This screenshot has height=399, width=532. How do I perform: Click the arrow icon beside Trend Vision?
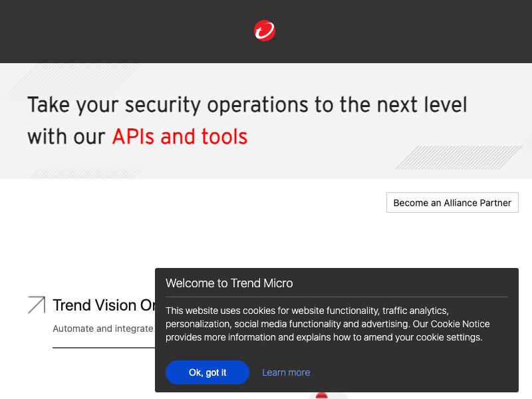pyautogui.click(x=37, y=305)
